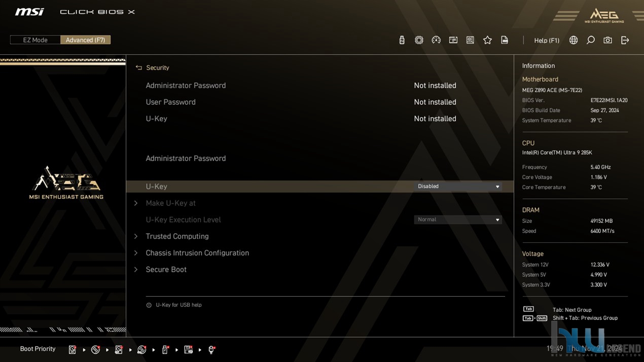
Task: Click the exit door icon
Action: [x=625, y=40]
